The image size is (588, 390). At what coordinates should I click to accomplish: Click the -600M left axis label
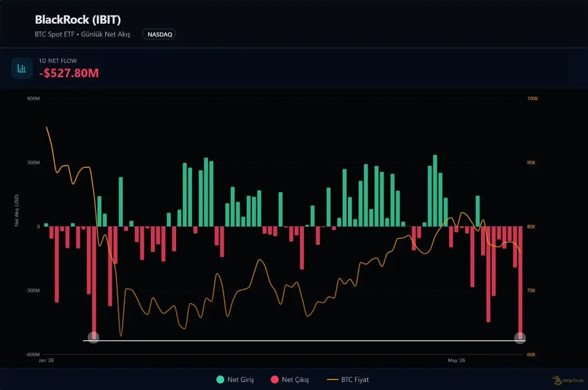tap(32, 354)
